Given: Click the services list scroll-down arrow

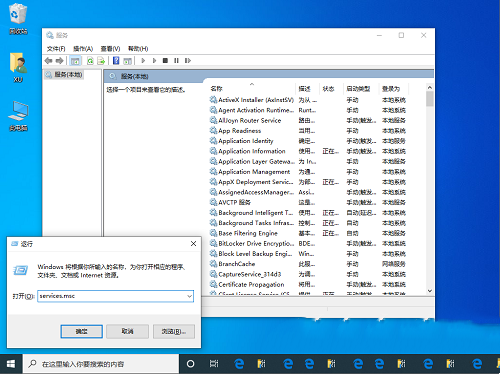Looking at the screenshot, I should 430,291.
